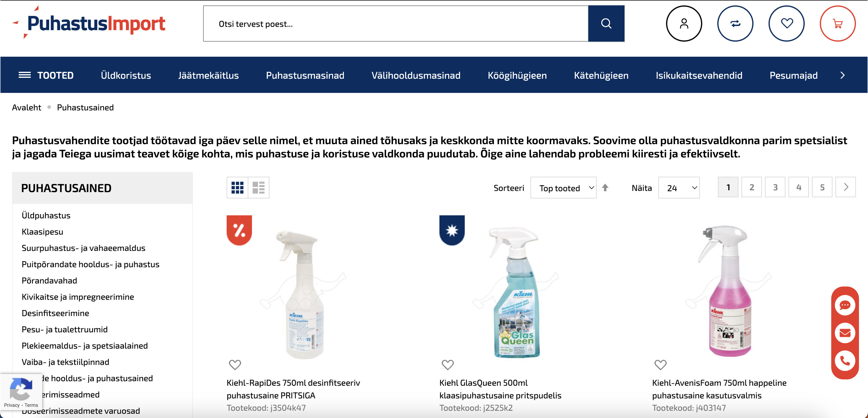Switch to grid view layout

(237, 188)
